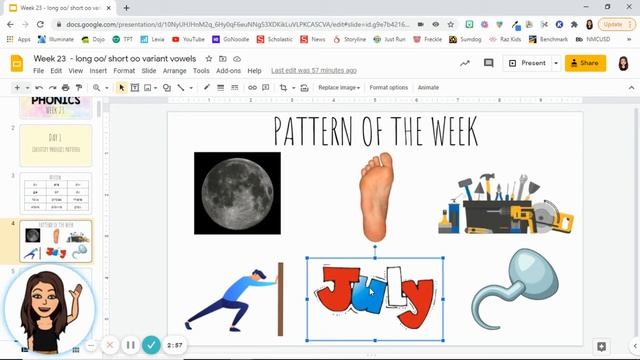
Task: Select the slide 3 Review table thumbnail
Action: [56, 193]
